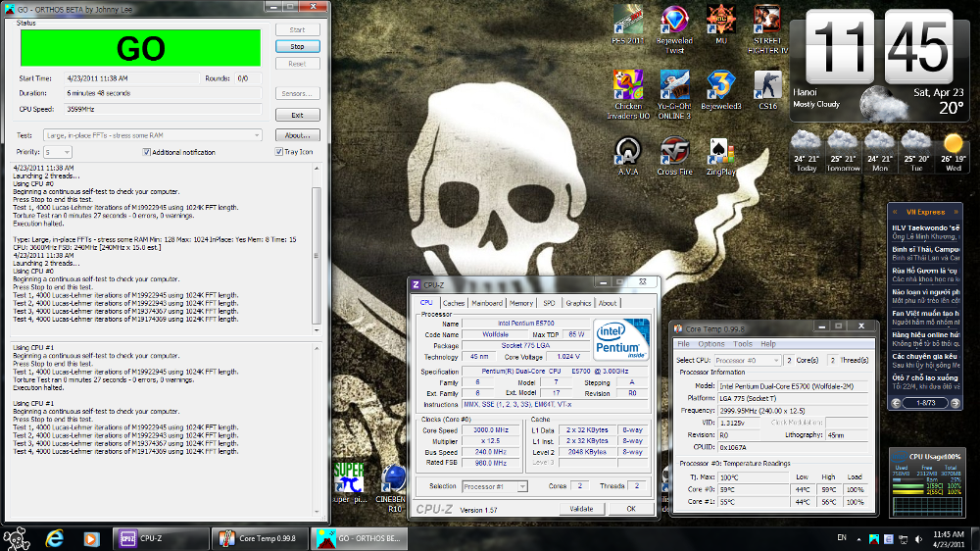Switch to Caches tab in CPU-Z

454,303
